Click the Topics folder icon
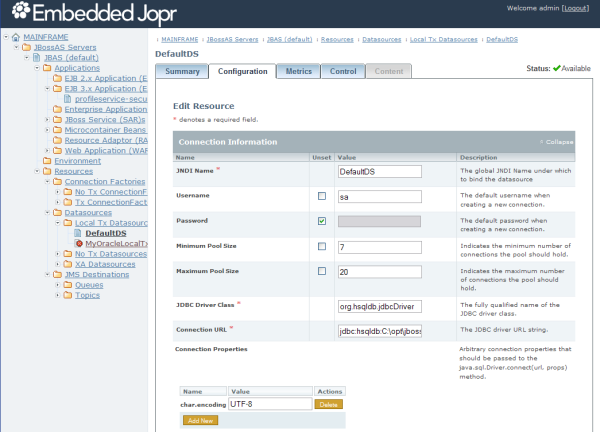This screenshot has height=432, width=600. pos(68,295)
